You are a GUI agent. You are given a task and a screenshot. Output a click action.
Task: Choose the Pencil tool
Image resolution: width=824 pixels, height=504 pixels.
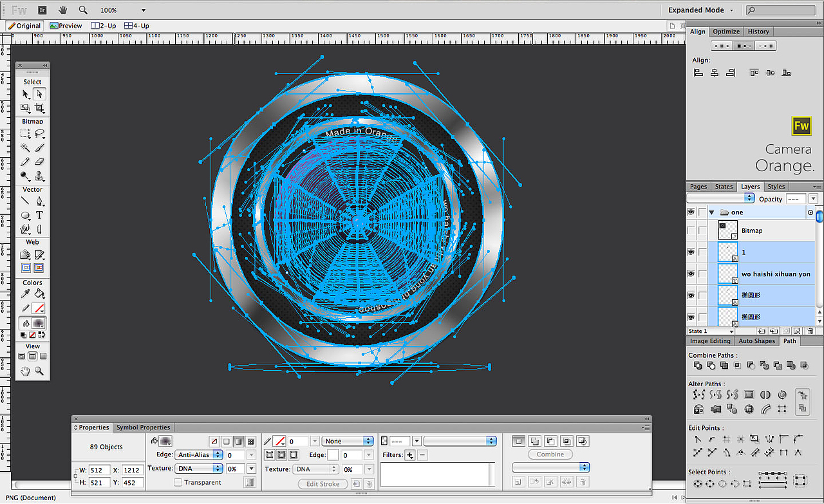(x=26, y=162)
